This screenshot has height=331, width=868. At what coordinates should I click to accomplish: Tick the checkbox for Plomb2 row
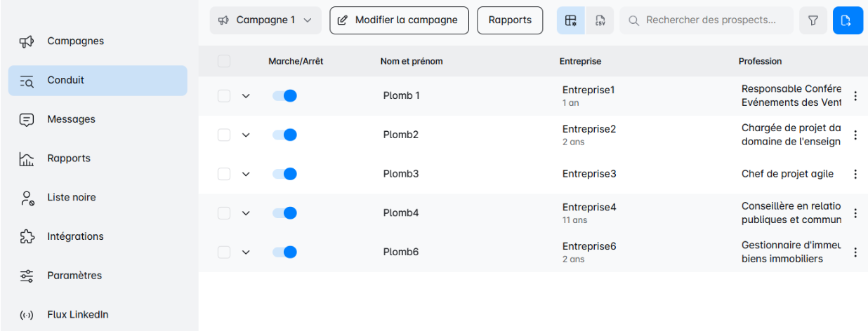(x=224, y=135)
